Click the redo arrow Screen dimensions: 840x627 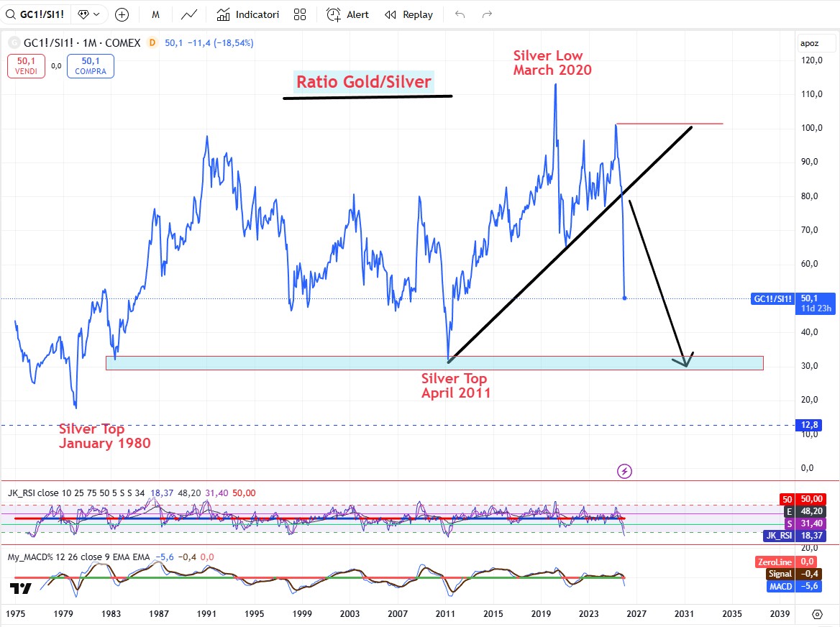[487, 14]
